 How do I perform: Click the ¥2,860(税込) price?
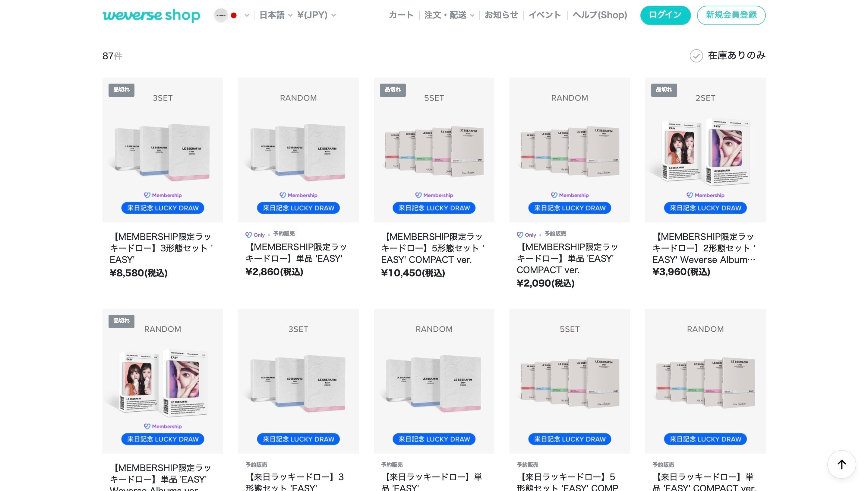[274, 272]
